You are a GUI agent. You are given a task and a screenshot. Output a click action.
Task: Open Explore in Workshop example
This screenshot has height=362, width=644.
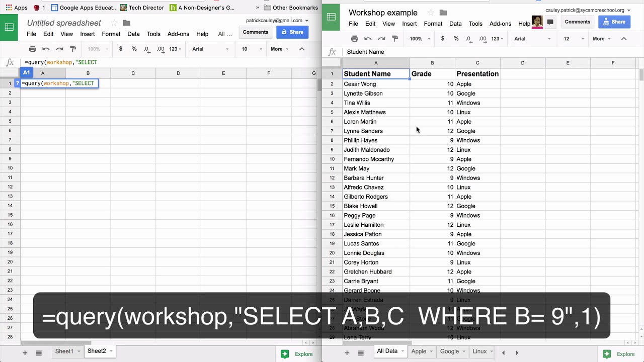point(619,354)
